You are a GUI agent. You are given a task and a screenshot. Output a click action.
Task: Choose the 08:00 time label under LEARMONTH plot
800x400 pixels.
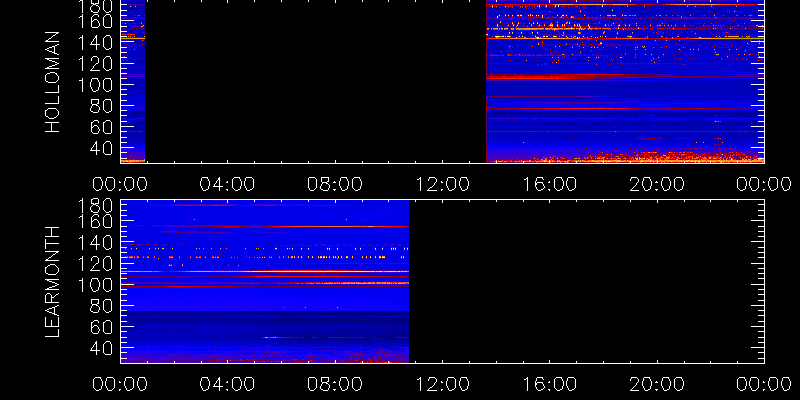click(335, 384)
